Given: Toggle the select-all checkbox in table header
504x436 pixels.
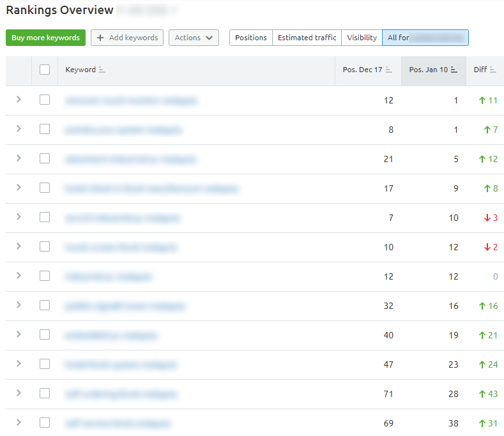Looking at the screenshot, I should coord(45,70).
